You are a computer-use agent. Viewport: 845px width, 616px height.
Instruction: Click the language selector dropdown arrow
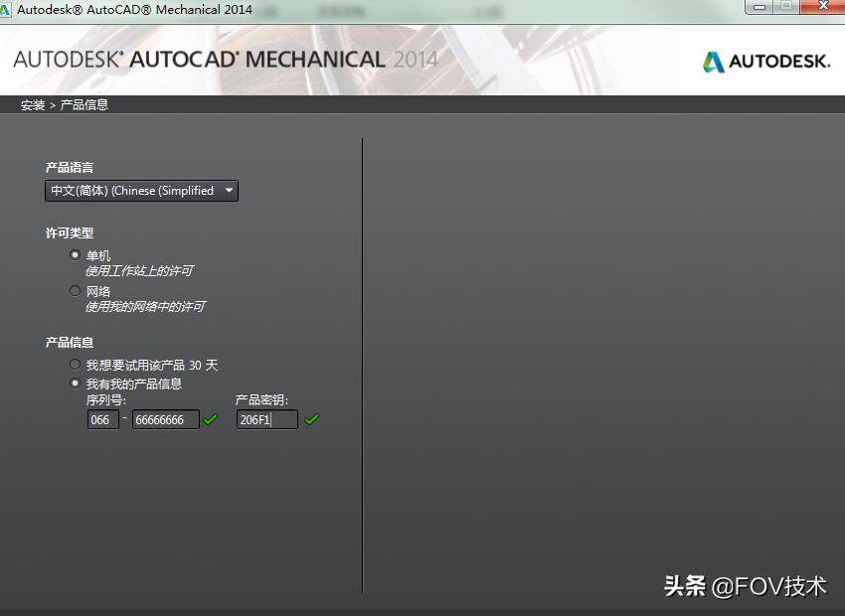coord(229,190)
